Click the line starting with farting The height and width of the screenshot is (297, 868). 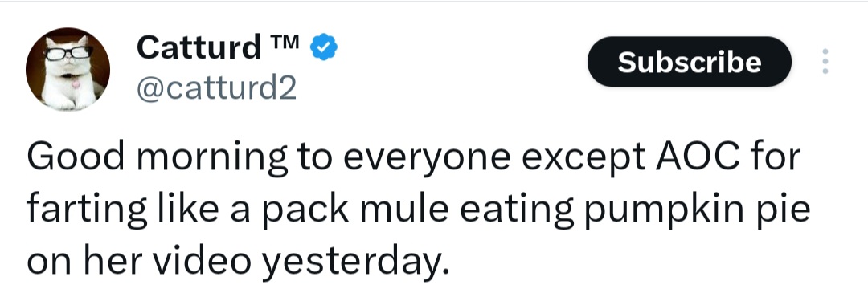[x=419, y=209]
